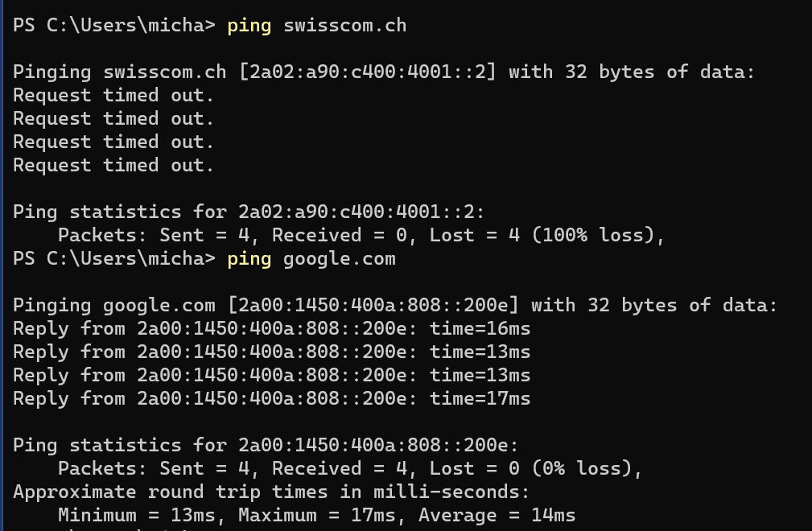Click the first PS C:\Users\micha> prompt
The image size is (812, 531).
[x=113, y=25]
